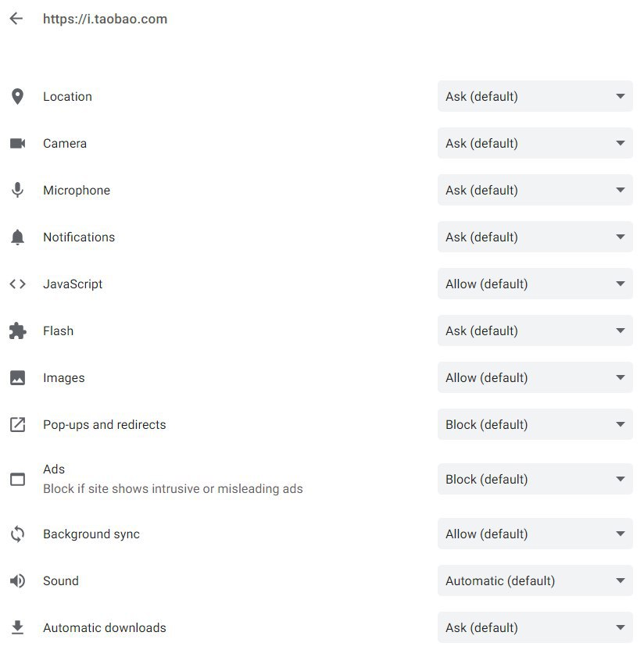Click the Location pin icon
644x650 pixels.
17,97
